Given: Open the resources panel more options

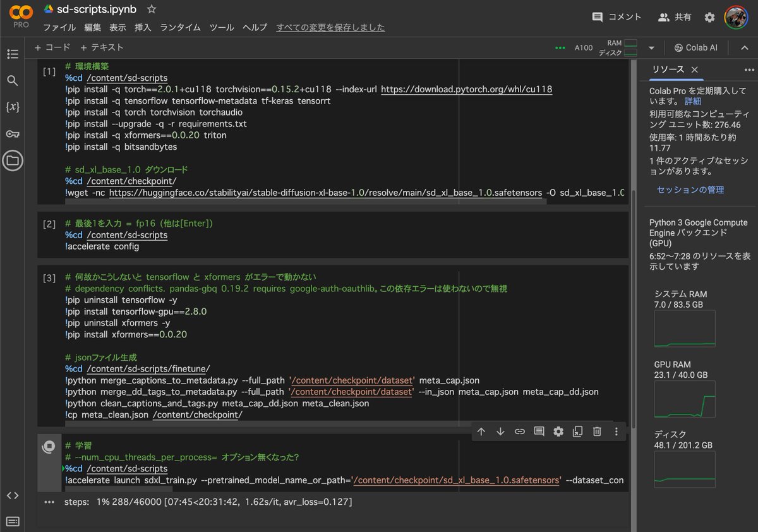Looking at the screenshot, I should click(x=749, y=70).
